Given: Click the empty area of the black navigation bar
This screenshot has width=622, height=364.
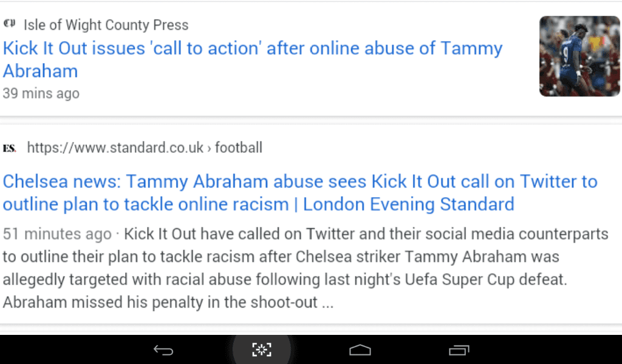Looking at the screenshot, I should (x=547, y=349).
